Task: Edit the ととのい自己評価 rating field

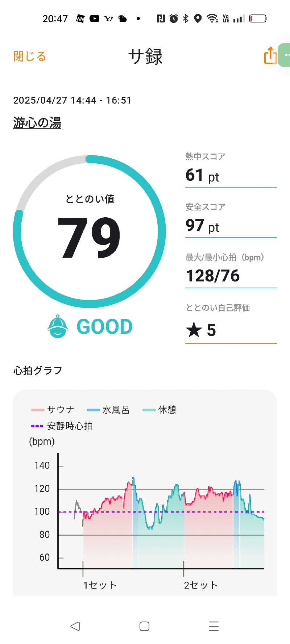Action: click(x=231, y=323)
